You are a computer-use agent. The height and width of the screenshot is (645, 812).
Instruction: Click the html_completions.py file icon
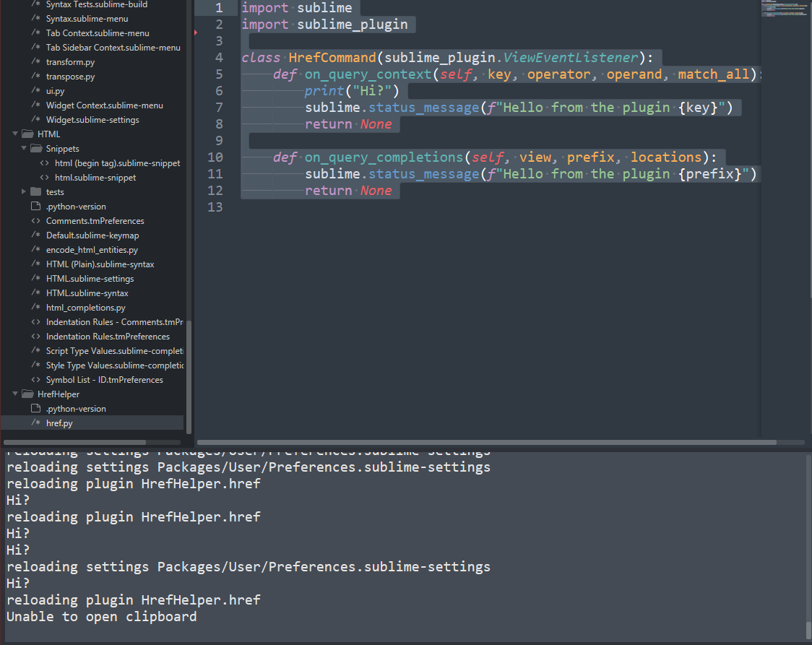[35, 307]
